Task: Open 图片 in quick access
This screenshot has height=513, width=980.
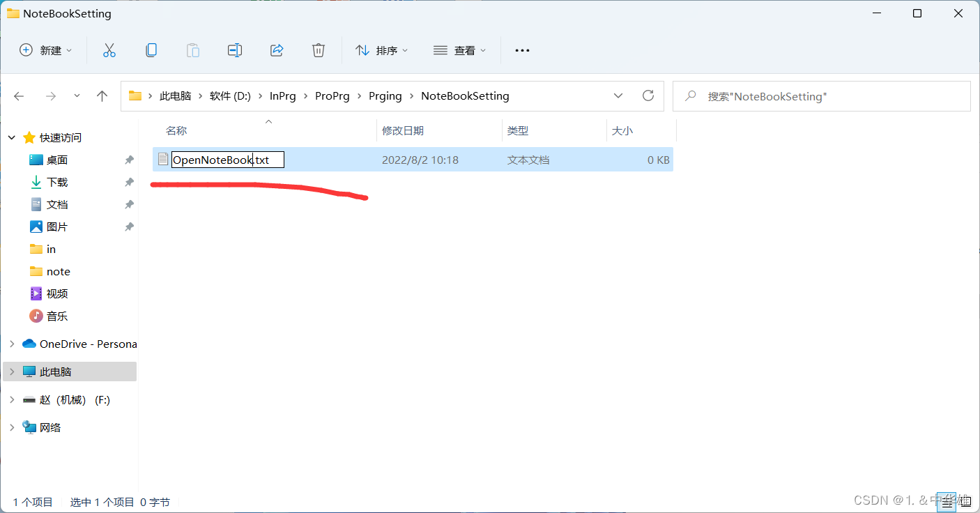Action: click(x=57, y=227)
